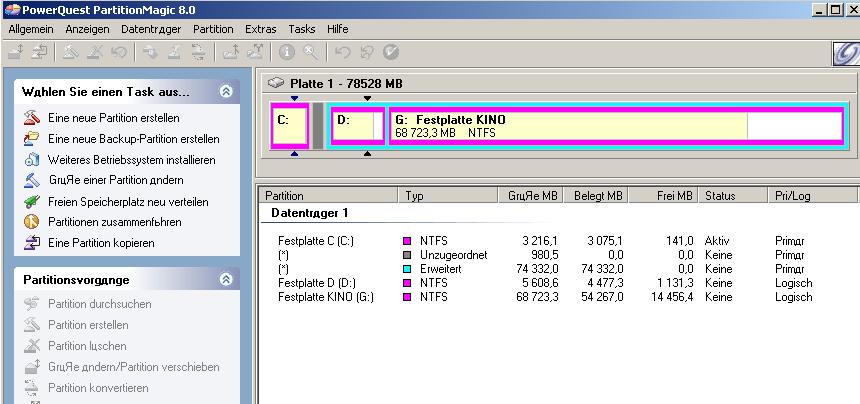Click the resize/move partition toolbar icon

coord(15,52)
